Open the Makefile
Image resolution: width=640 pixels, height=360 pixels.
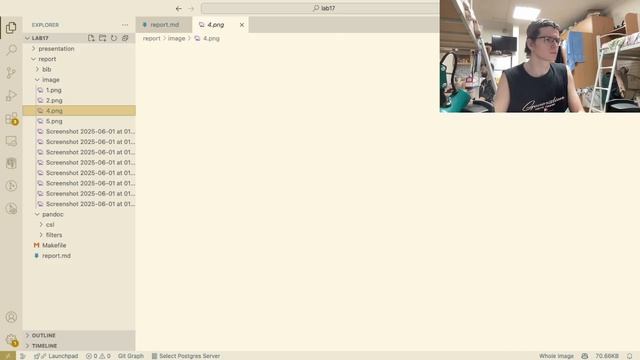pyautogui.click(x=54, y=245)
